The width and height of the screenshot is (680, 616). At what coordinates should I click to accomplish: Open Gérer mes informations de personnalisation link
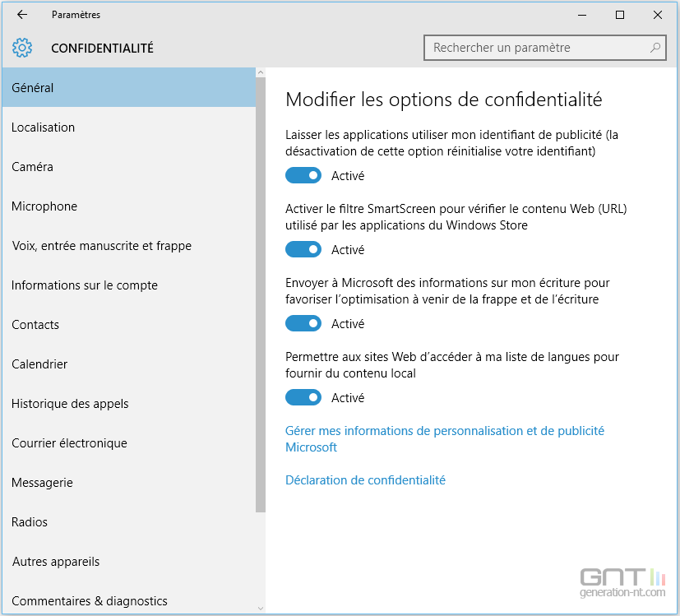444,430
